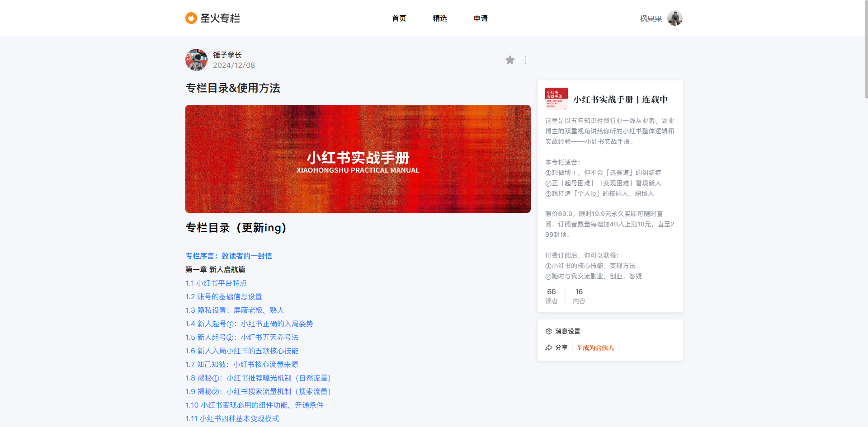Open chapter 1.1 小红书平台特点

(216, 283)
